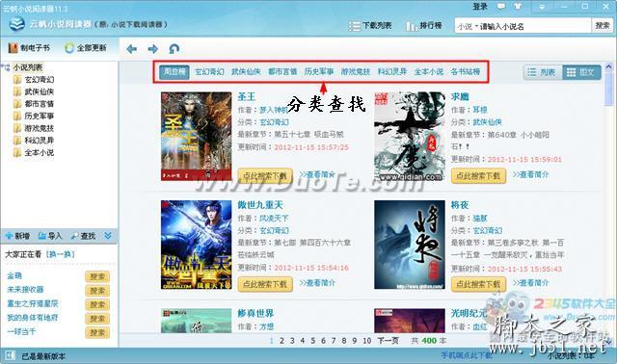Click the refresh icon
The image size is (617, 364).
point(174,49)
